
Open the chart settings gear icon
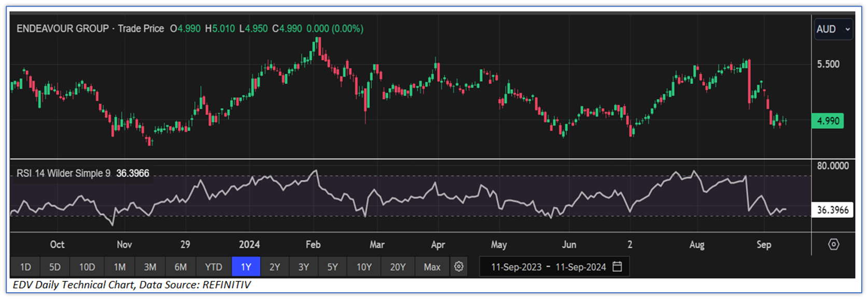point(459,267)
